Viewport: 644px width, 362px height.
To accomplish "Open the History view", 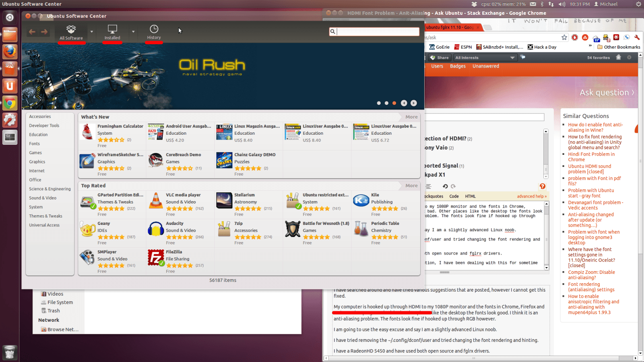I will point(154,32).
